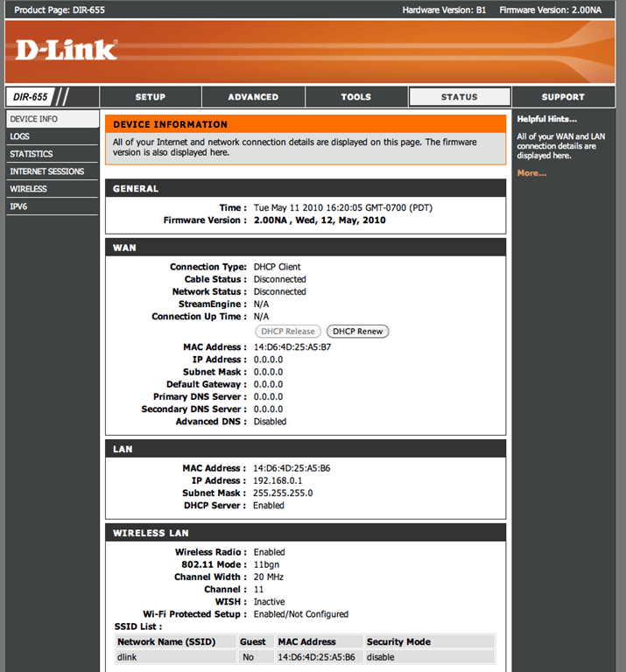Click Cable Status Disconnected value

[279, 279]
